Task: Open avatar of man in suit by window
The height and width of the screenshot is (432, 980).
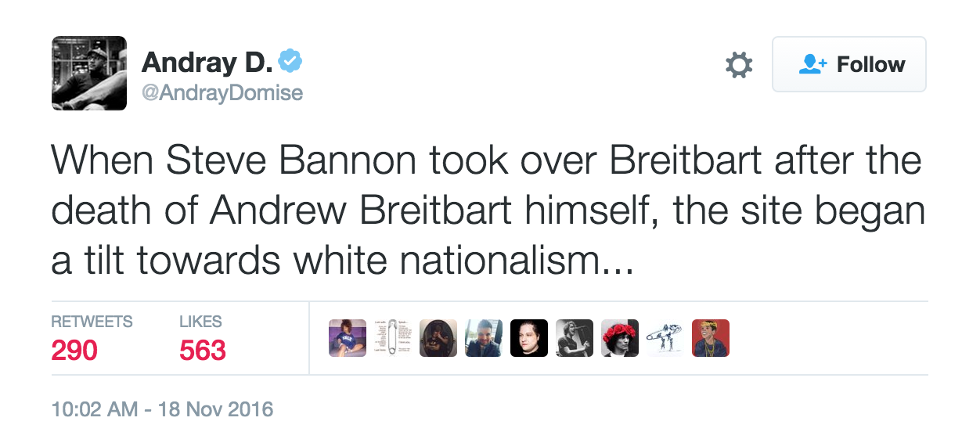Action: [484, 338]
